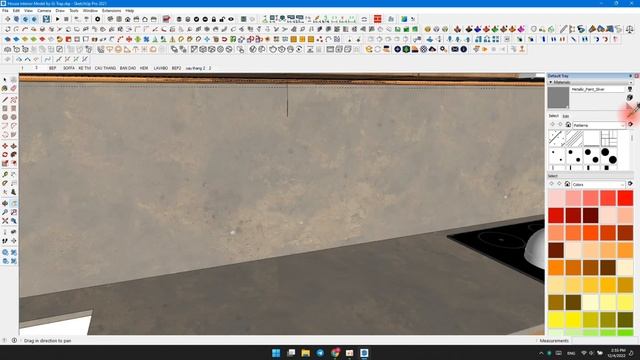
Task: Choose the Eraser tool
Action: [x=13, y=89]
